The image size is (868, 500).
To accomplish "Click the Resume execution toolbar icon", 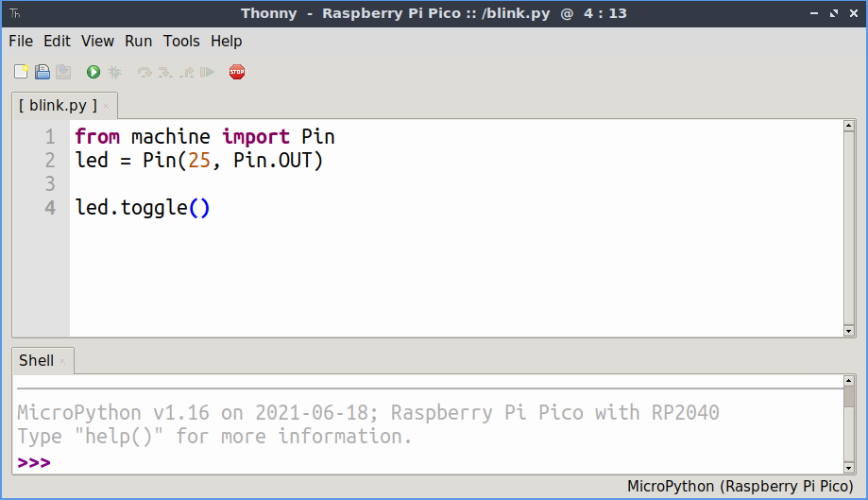I will [208, 72].
